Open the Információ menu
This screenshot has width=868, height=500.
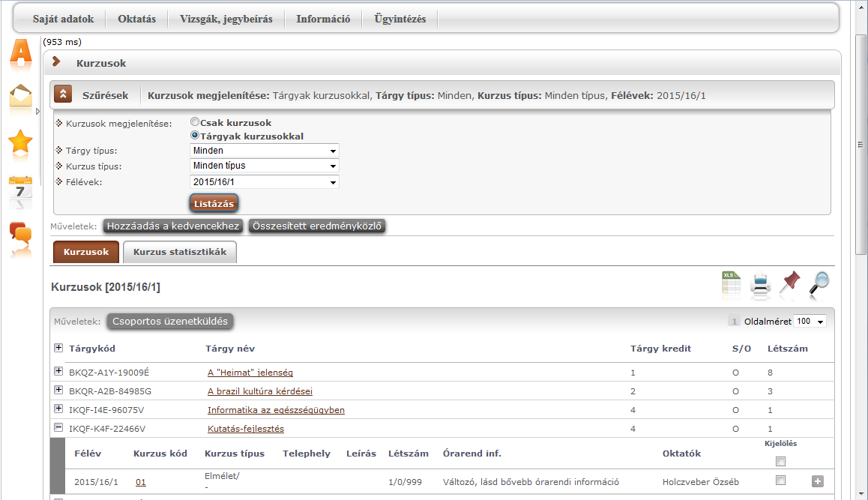[323, 19]
